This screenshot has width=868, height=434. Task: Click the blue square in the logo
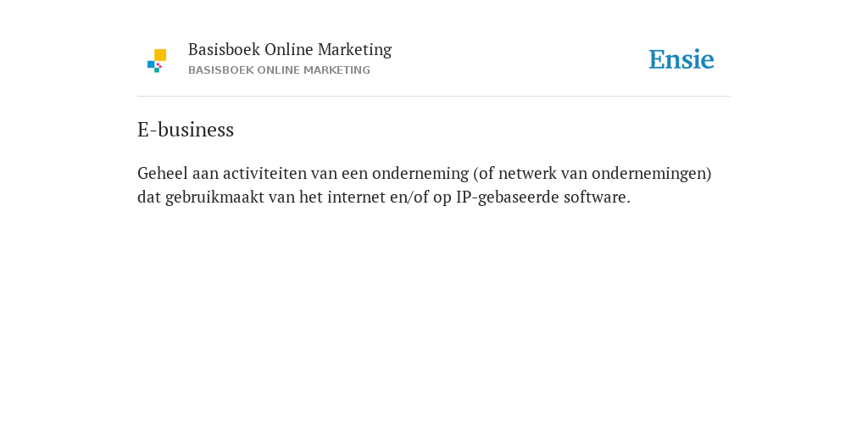click(x=151, y=64)
